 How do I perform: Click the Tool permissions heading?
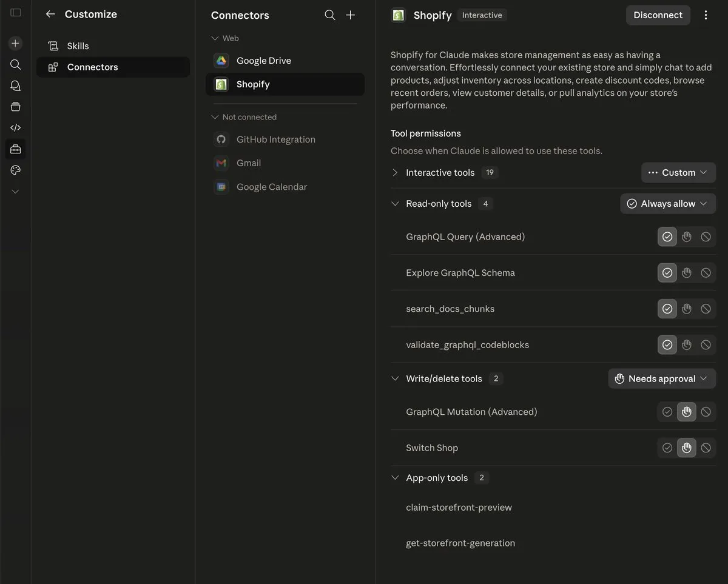point(426,133)
